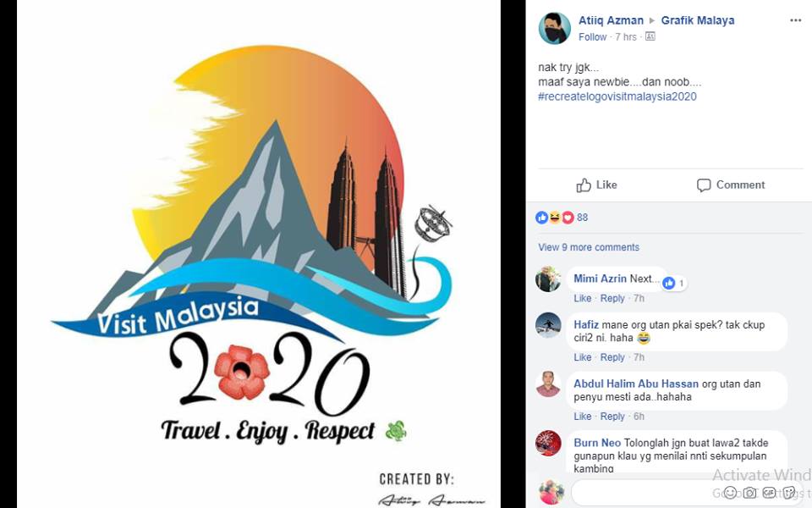Open the GIF picker in comment box
This screenshot has height=508, width=812.
coord(769,492)
